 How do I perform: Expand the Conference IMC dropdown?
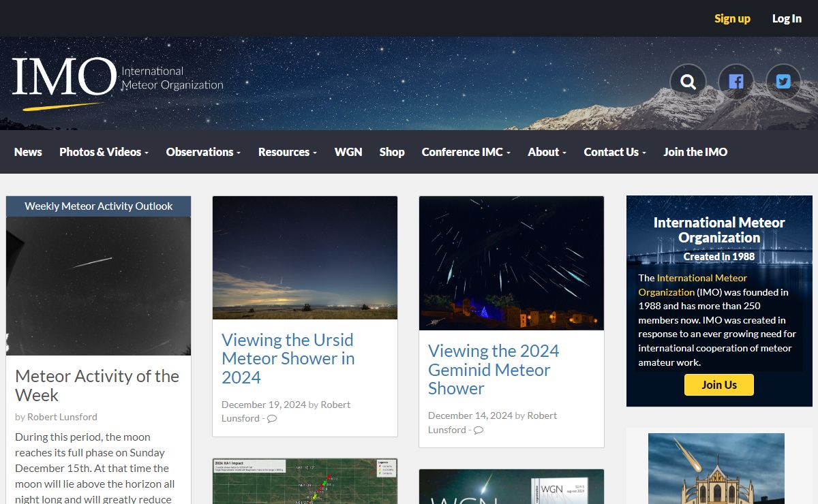coord(466,152)
